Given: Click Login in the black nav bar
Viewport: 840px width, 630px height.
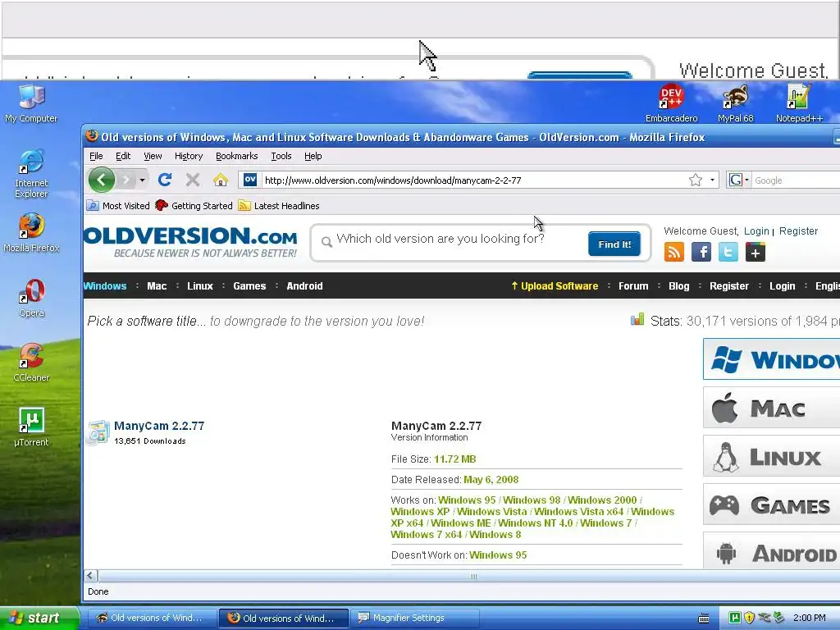Looking at the screenshot, I should pos(782,285).
